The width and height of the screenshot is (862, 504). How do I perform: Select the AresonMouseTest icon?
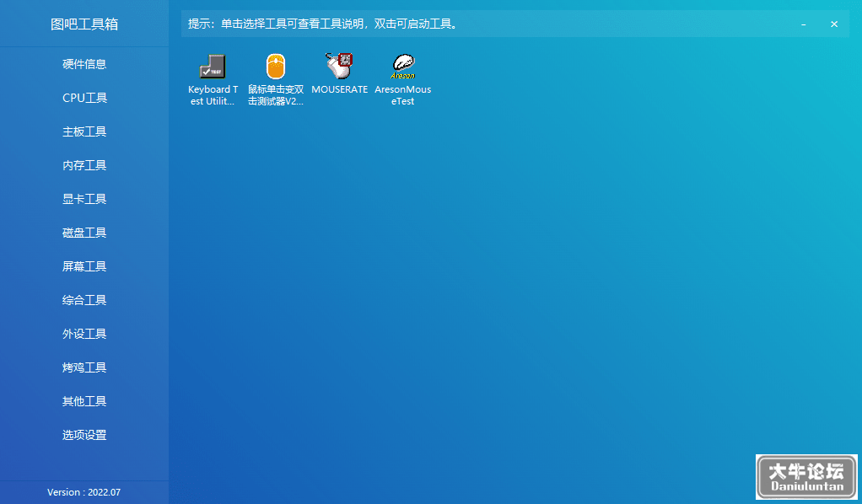pyautogui.click(x=403, y=67)
